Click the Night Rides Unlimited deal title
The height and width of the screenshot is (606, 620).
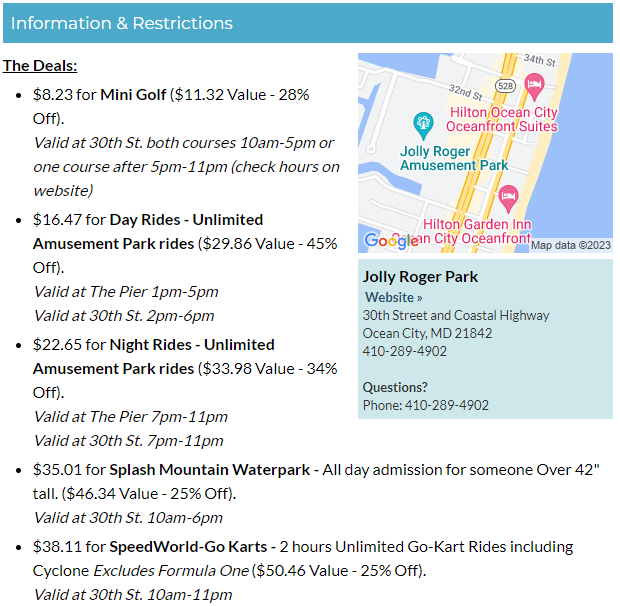tap(154, 359)
